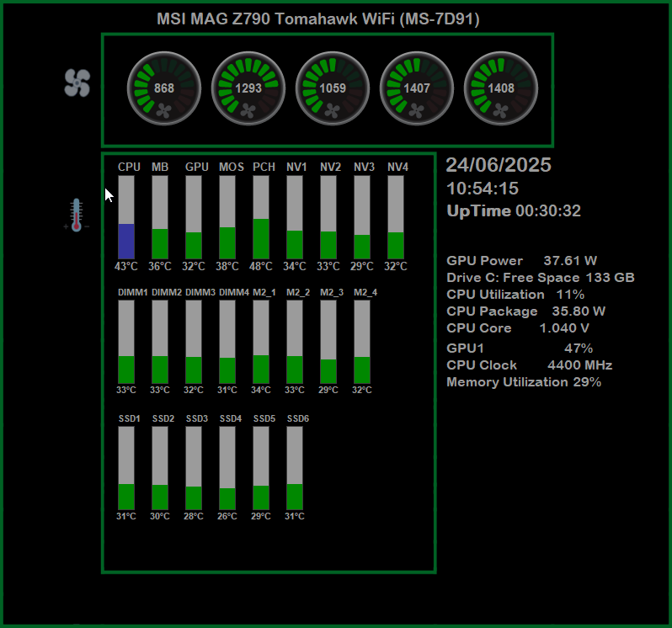Select the fan gauge reading 1408
Image resolution: width=672 pixels, height=628 pixels.
coord(501,88)
